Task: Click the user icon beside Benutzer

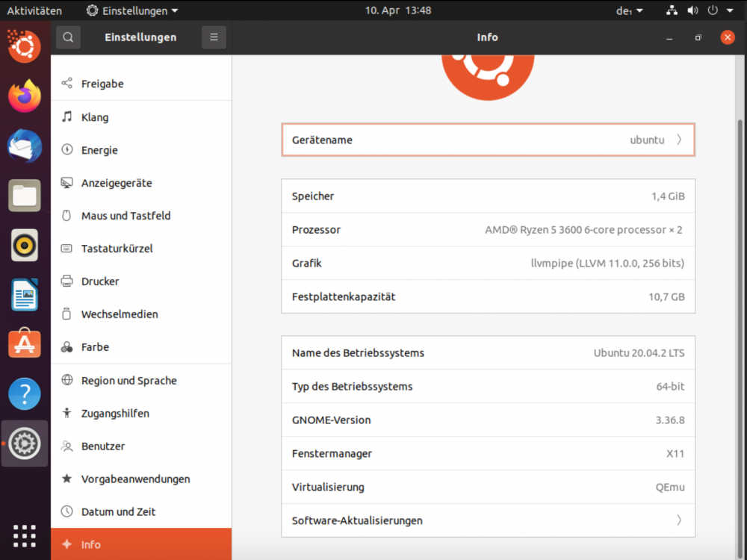Action: coord(66,446)
